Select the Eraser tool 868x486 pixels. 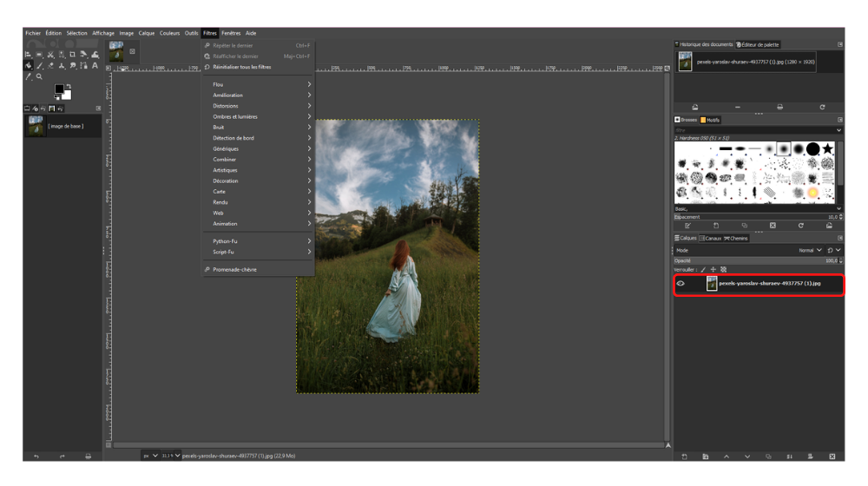point(50,65)
